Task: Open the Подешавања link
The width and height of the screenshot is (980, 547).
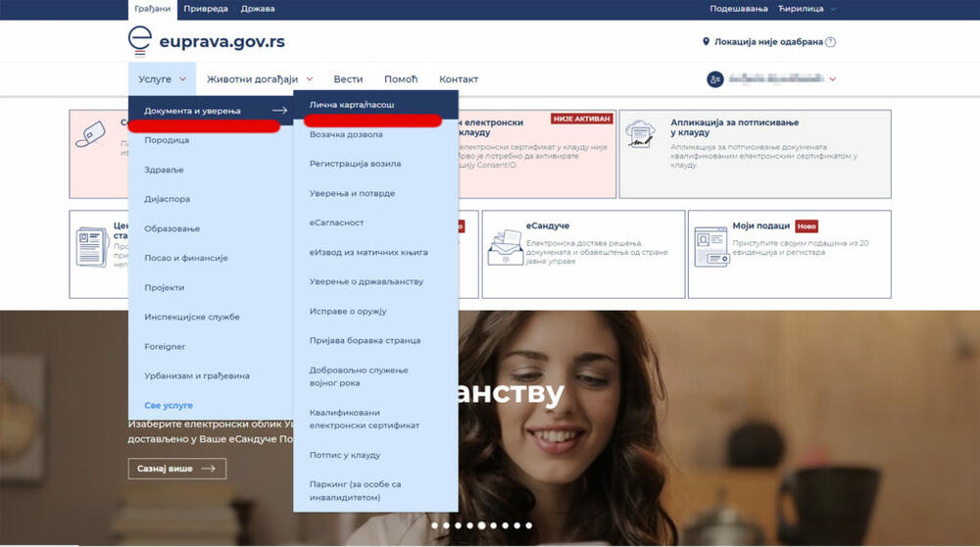Action: click(738, 9)
